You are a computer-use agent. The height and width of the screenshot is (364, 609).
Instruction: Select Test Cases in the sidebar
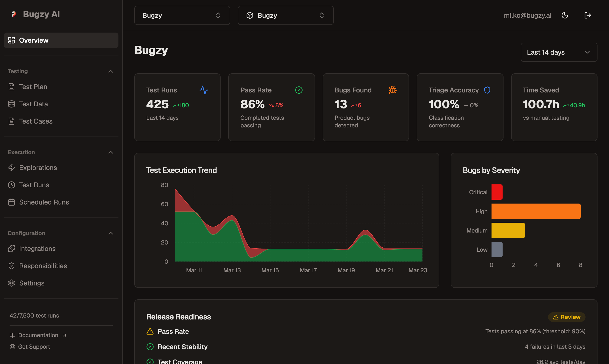[36, 121]
